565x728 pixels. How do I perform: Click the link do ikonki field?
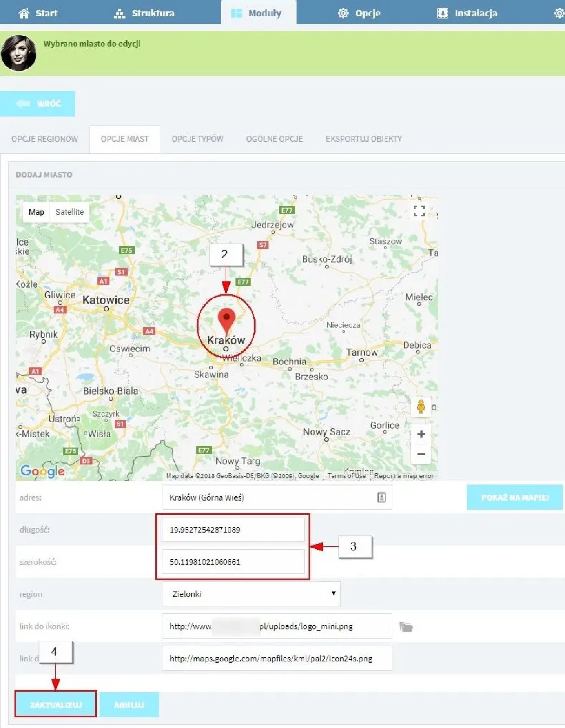(277, 626)
